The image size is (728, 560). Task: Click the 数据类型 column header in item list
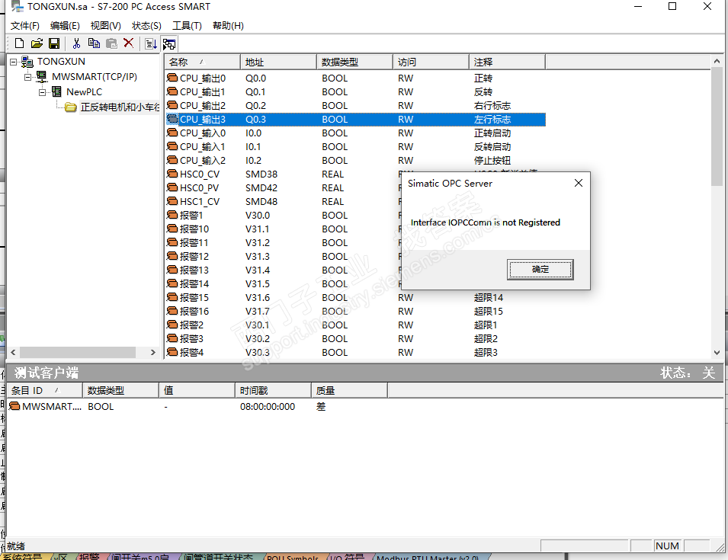point(355,62)
